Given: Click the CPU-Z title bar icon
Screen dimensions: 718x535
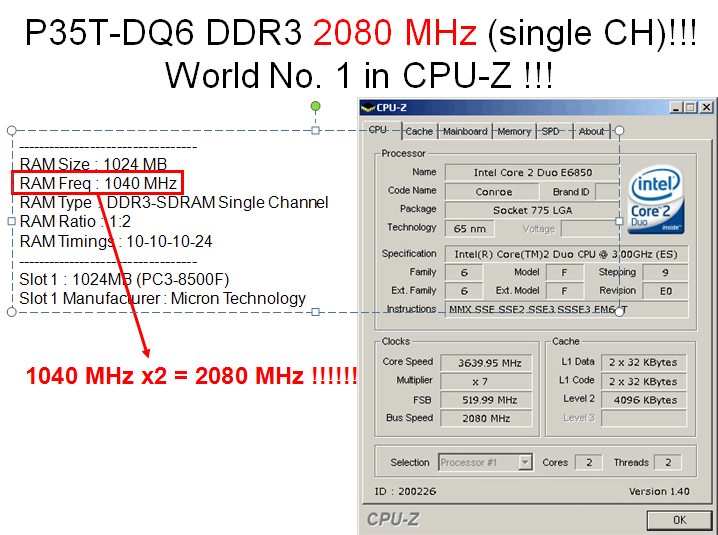Looking at the screenshot, I should [x=367, y=108].
